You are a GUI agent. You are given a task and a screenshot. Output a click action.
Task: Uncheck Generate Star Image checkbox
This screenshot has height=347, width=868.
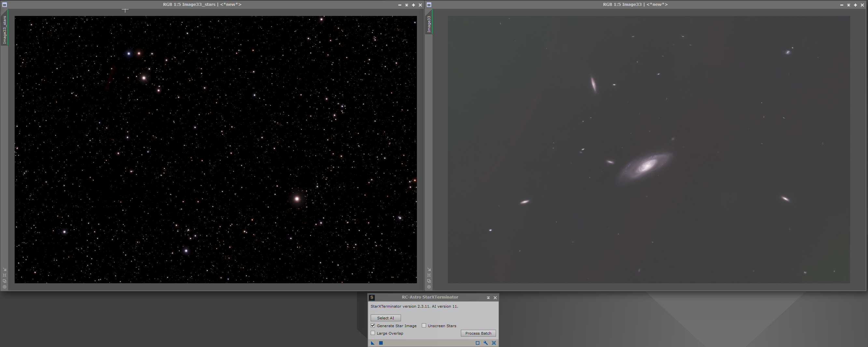(x=373, y=326)
